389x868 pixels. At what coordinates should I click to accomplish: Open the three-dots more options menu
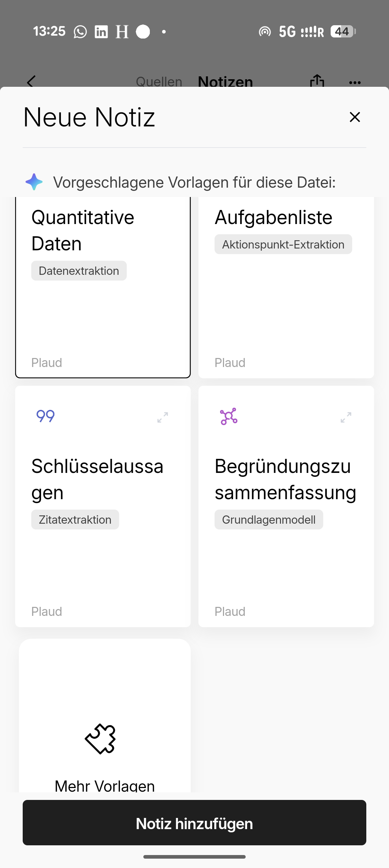coord(355,83)
